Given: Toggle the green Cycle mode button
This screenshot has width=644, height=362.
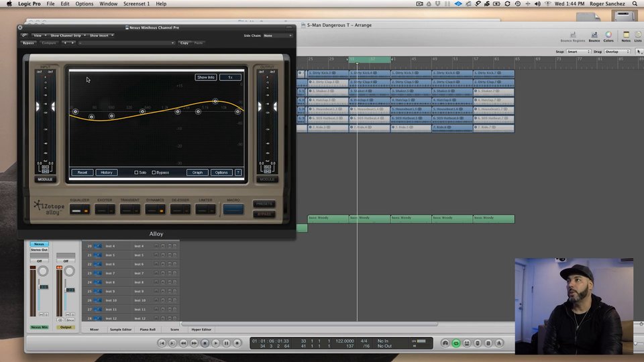Looking at the screenshot, I should 456,343.
